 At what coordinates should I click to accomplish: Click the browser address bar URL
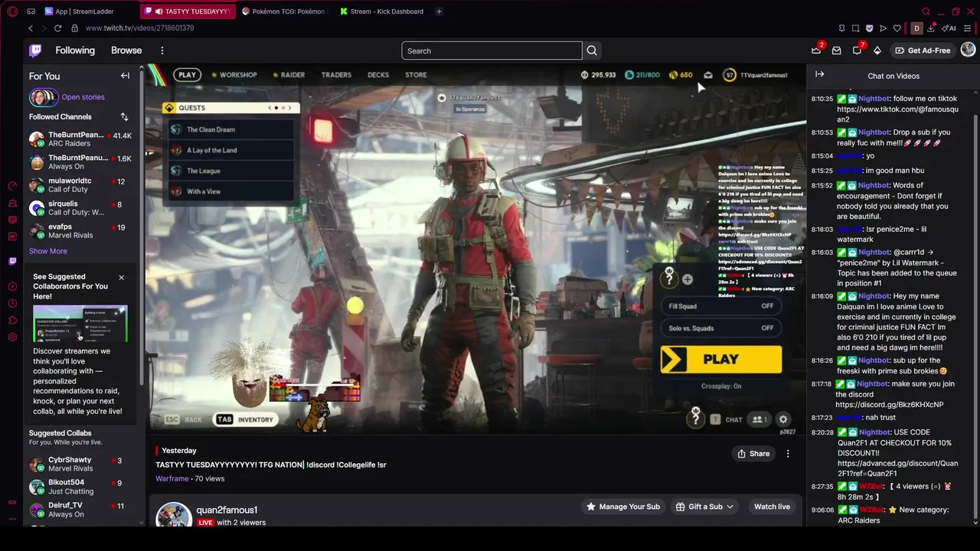coord(139,28)
